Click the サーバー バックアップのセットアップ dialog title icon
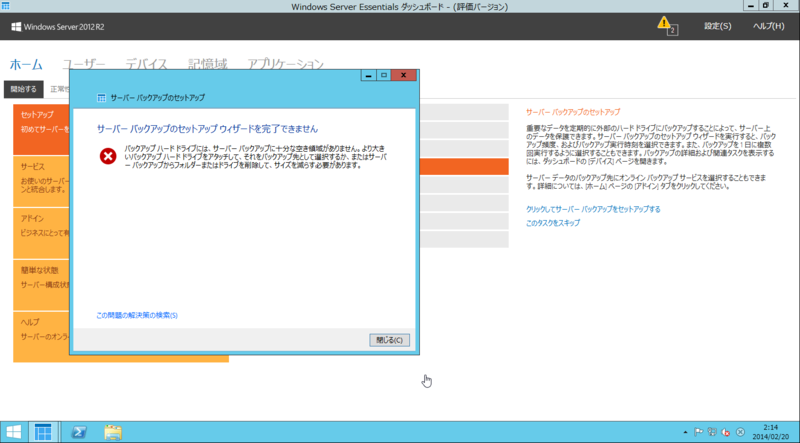The image size is (800, 443). (x=102, y=97)
